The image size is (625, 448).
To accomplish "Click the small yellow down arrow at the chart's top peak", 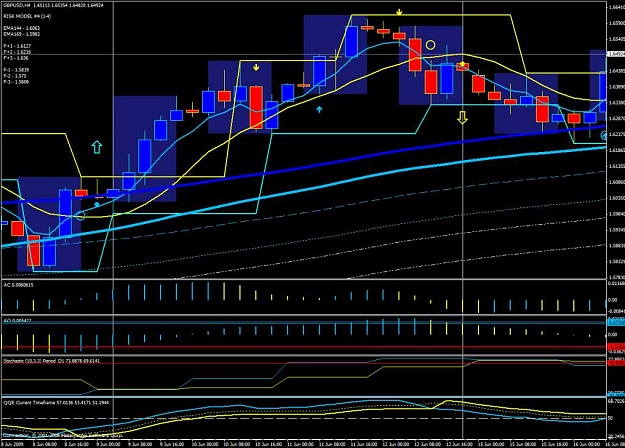I will [399, 13].
